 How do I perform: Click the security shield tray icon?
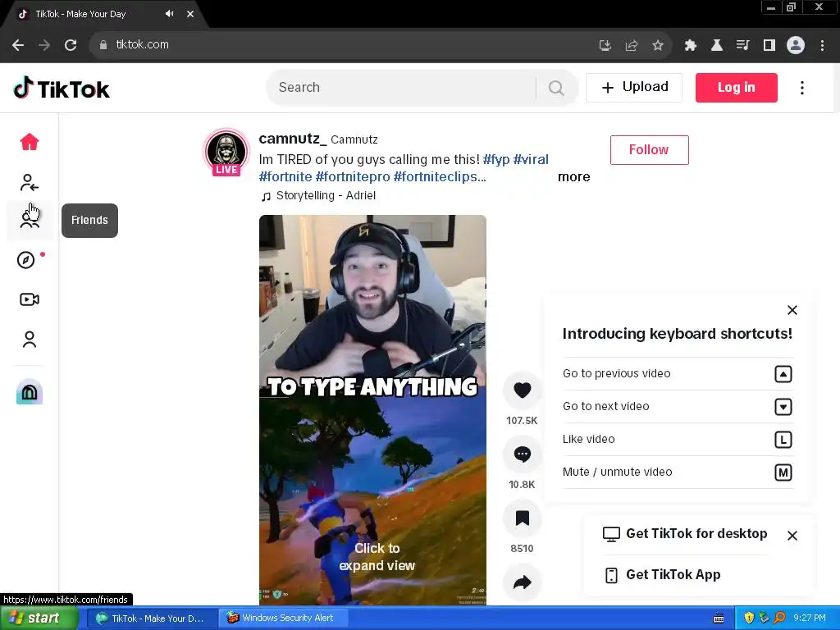tap(749, 619)
